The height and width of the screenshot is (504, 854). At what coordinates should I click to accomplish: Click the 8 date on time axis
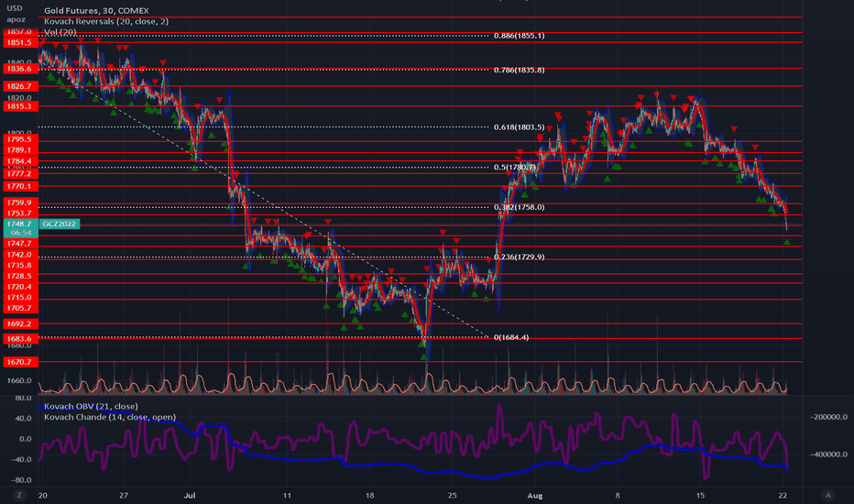point(618,495)
